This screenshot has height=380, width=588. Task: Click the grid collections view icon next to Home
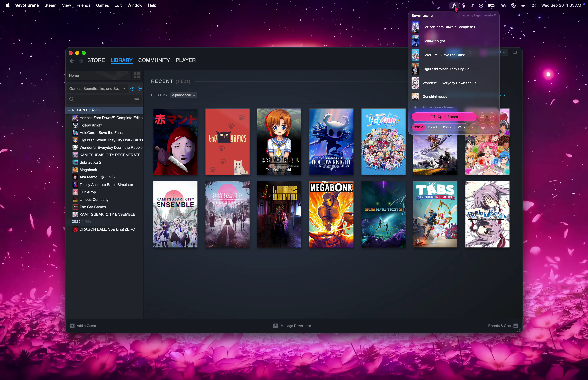pos(137,75)
